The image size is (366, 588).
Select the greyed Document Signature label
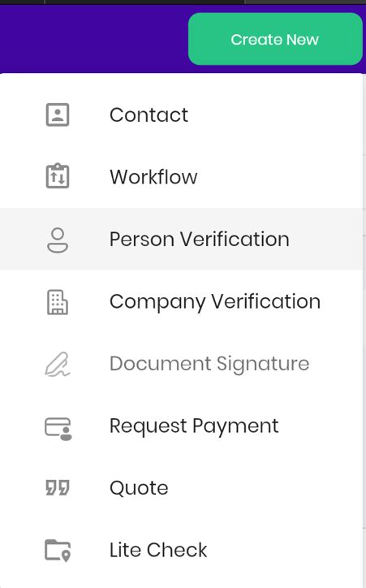[x=209, y=363]
